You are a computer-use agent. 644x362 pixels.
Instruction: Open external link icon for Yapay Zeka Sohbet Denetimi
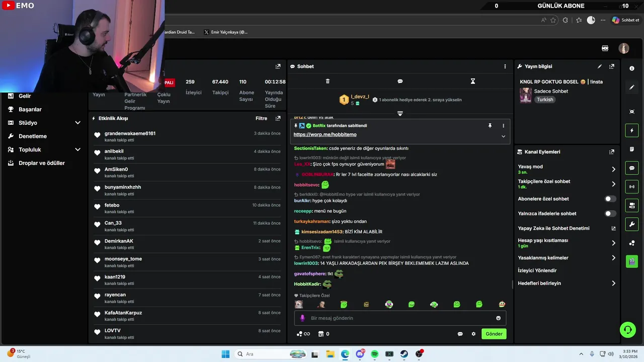click(x=613, y=228)
